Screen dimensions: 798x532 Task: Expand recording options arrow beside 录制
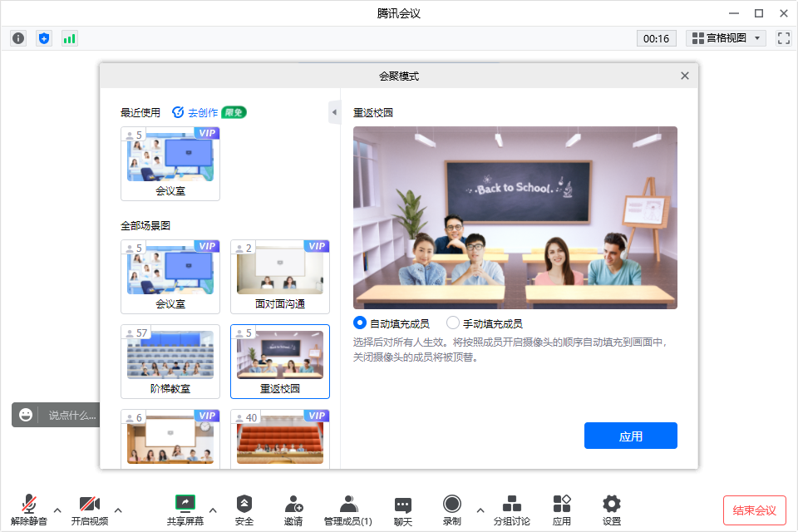[x=480, y=510]
